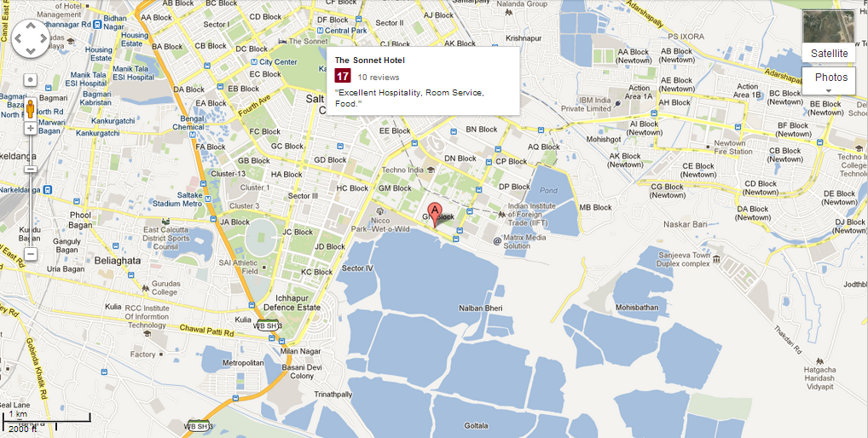Zoom in with the plus button
Viewport: 868px width, 438px height.
point(31,129)
